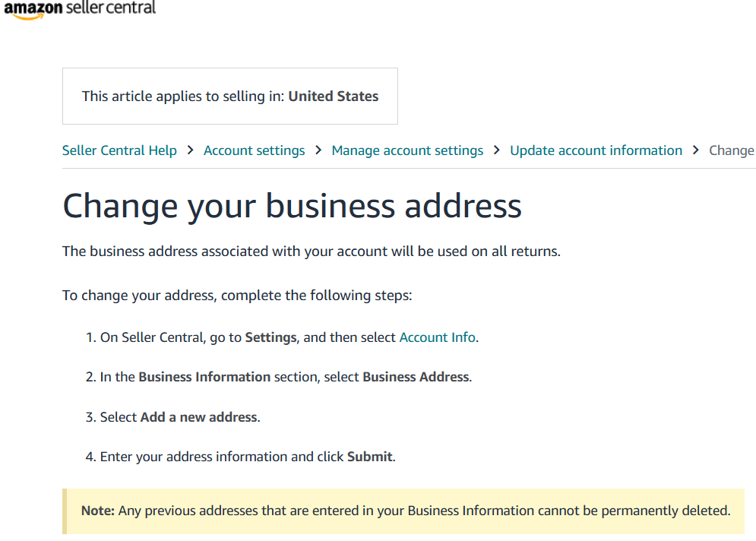Open the Seller Central Help breadcrumb

119,150
